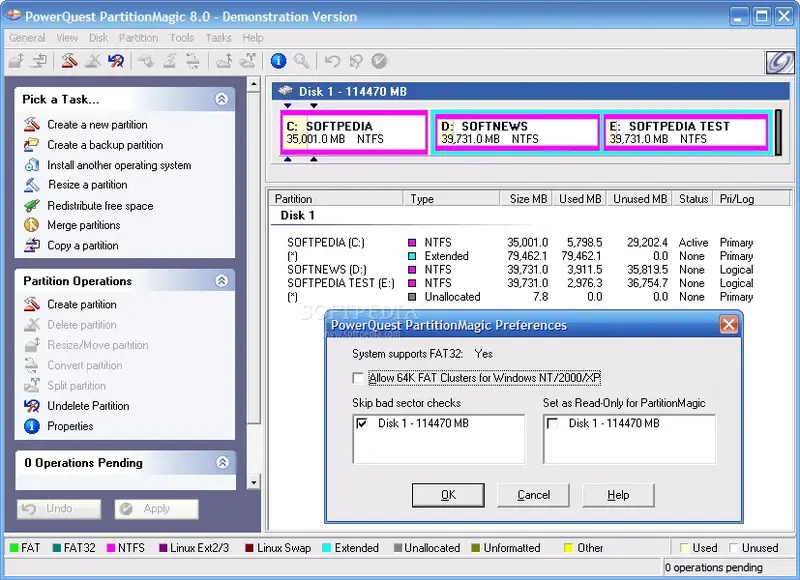Click the Used MB column header

pos(580,198)
